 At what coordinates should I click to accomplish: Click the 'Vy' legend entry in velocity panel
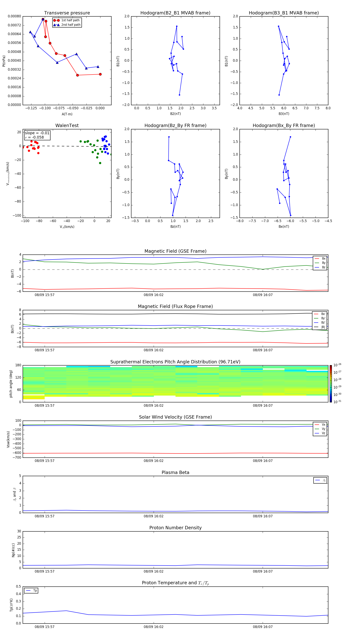320,429
